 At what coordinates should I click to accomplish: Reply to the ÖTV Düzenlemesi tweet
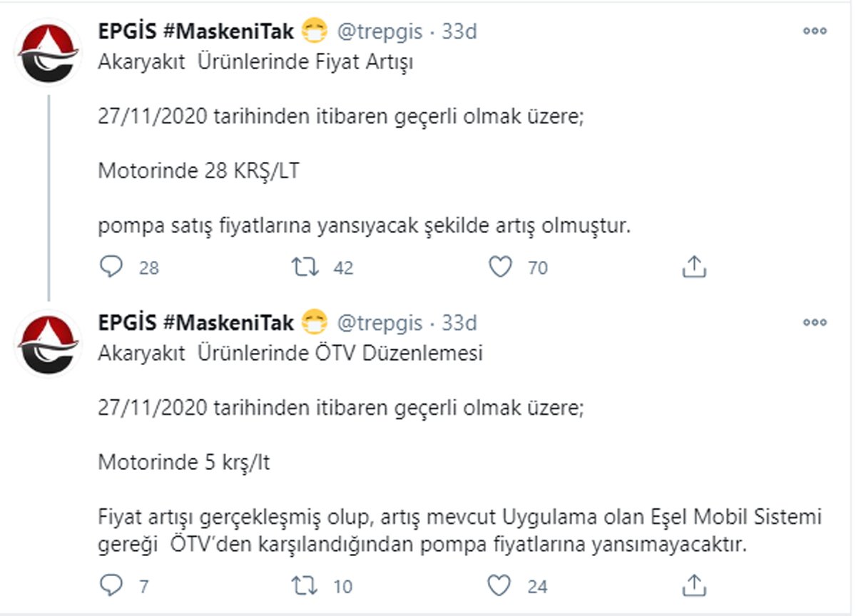click(x=111, y=585)
